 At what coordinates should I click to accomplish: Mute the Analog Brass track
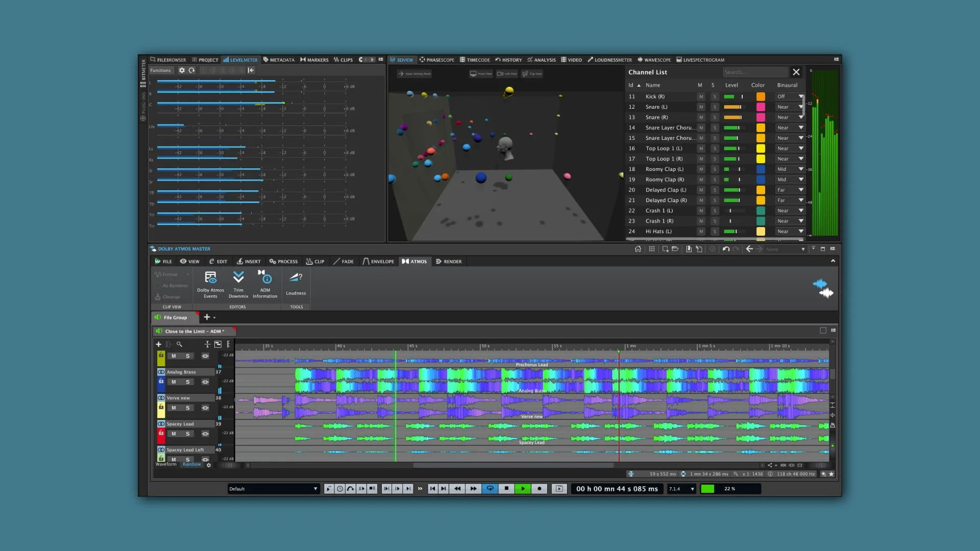point(173,382)
